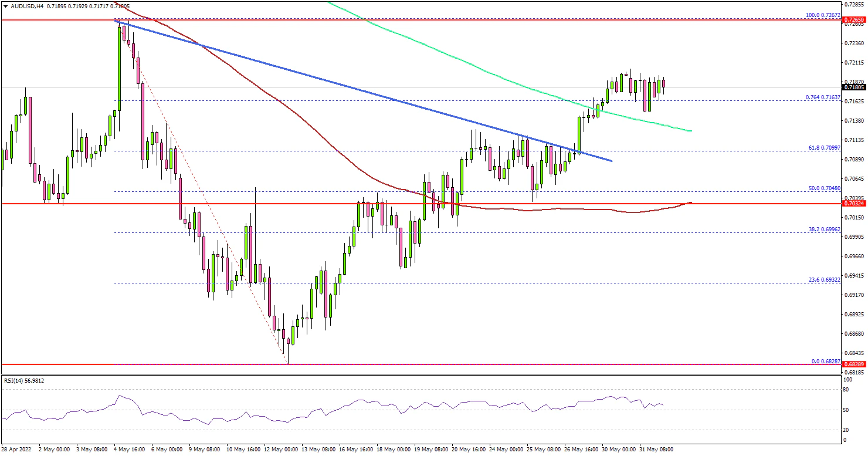Click the 31 May 08:00 time marker

tap(658, 450)
